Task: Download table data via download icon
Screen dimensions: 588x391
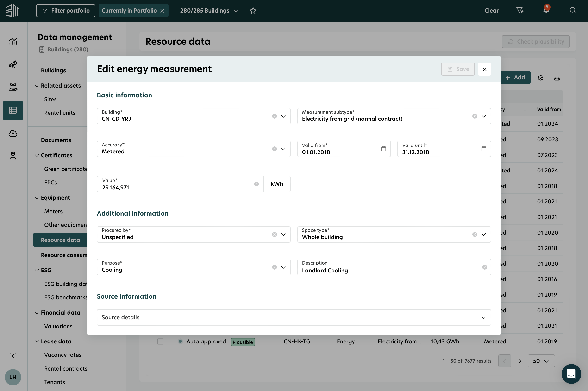Action: pos(557,78)
